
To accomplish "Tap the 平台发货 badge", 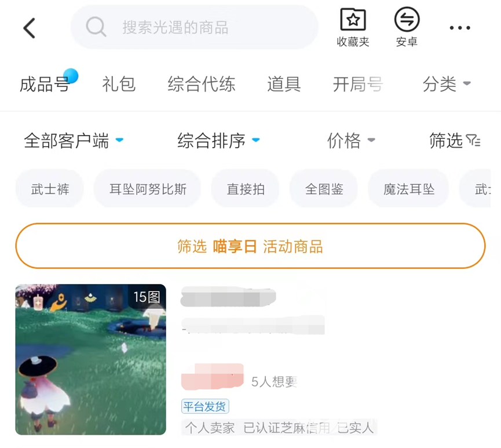I will [x=205, y=406].
